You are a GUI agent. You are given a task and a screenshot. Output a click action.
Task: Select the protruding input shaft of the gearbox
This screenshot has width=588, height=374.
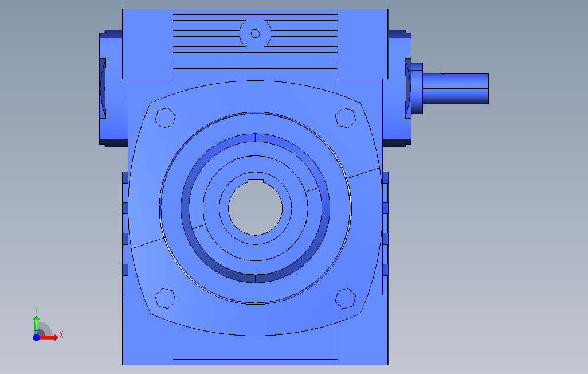coord(456,88)
